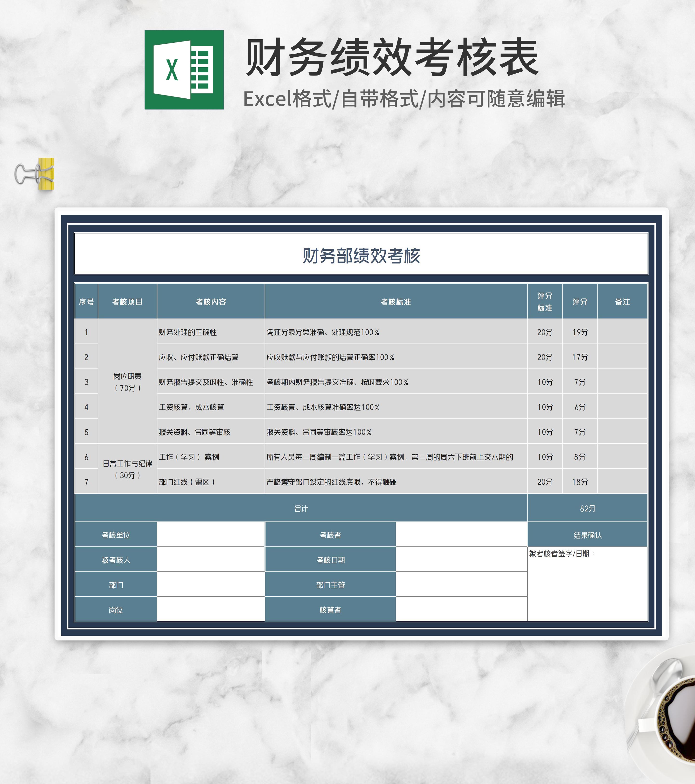Select the 82分 total score cell
695x784 pixels.
tap(587, 508)
